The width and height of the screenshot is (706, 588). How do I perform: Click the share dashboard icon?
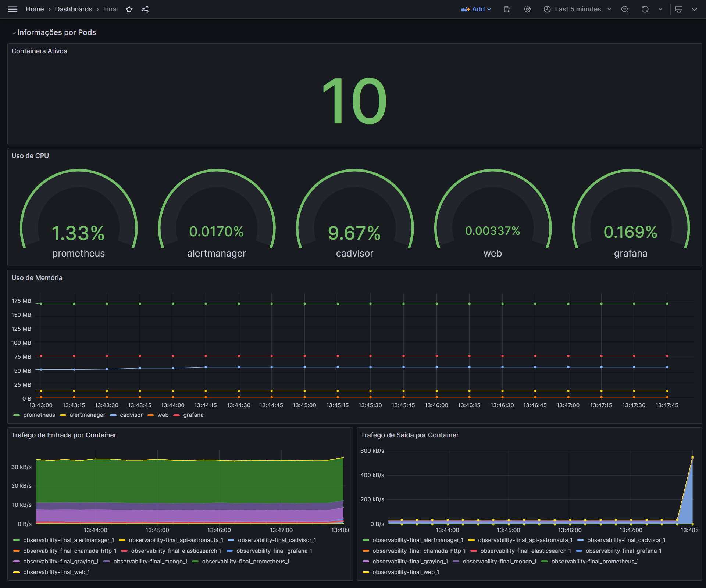(145, 9)
